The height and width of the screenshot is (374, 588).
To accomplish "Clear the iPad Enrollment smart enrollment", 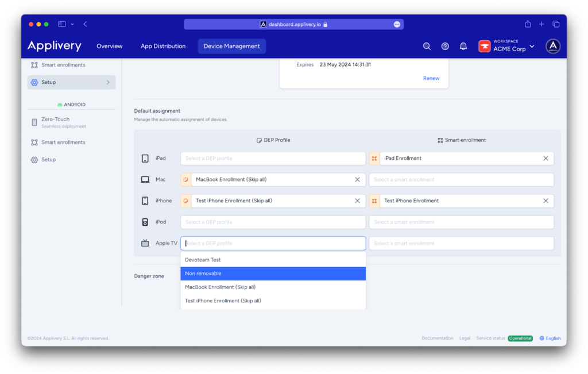I will coord(546,159).
